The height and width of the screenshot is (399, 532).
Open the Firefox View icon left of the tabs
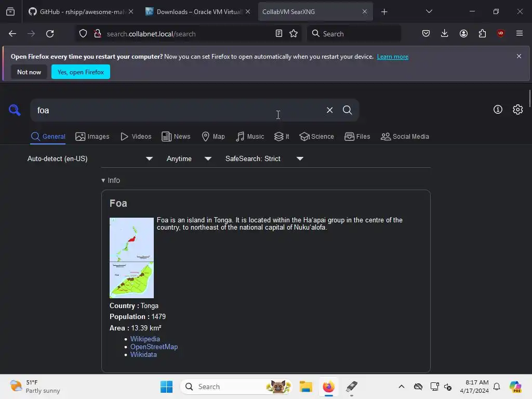[10, 11]
